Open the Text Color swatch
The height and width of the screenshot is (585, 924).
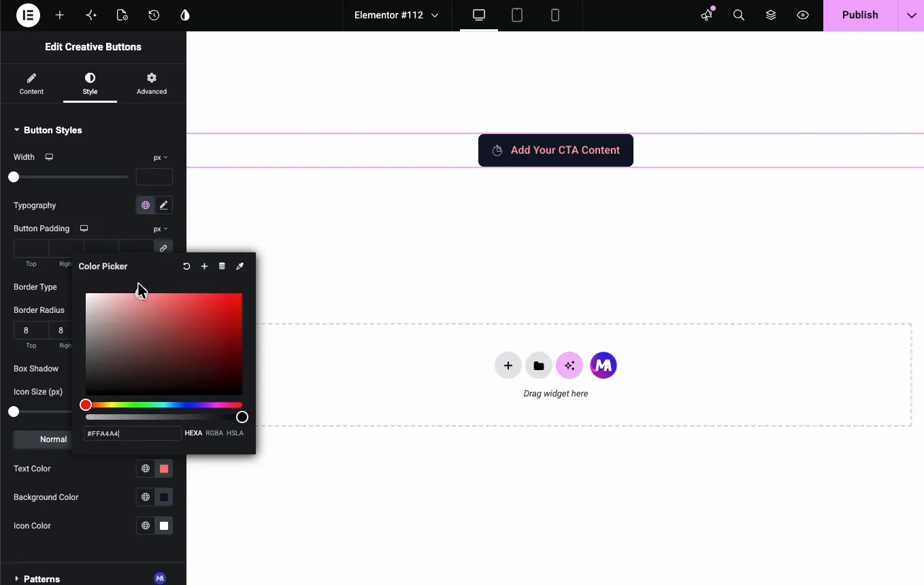click(x=164, y=468)
